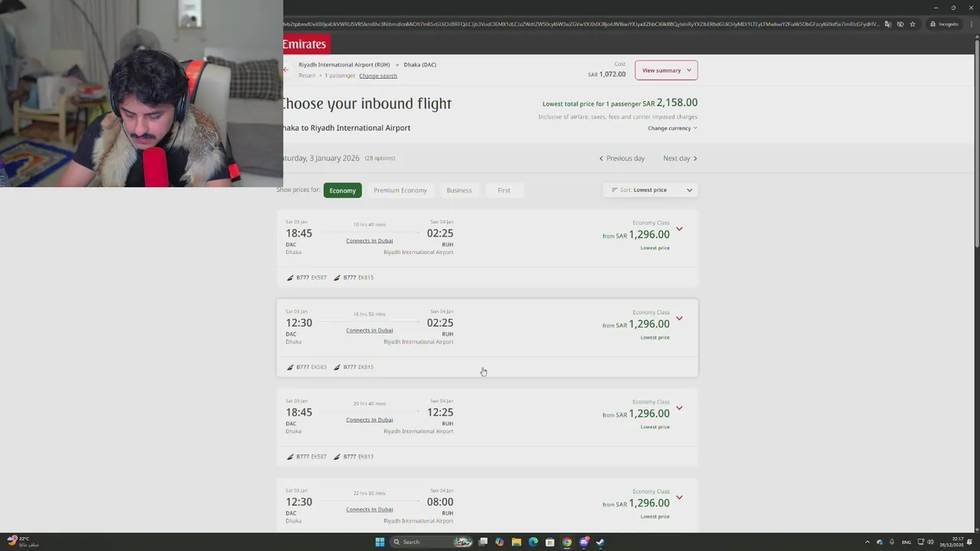The height and width of the screenshot is (551, 980).
Task: Show hidden system tray icons
Action: coord(867,542)
